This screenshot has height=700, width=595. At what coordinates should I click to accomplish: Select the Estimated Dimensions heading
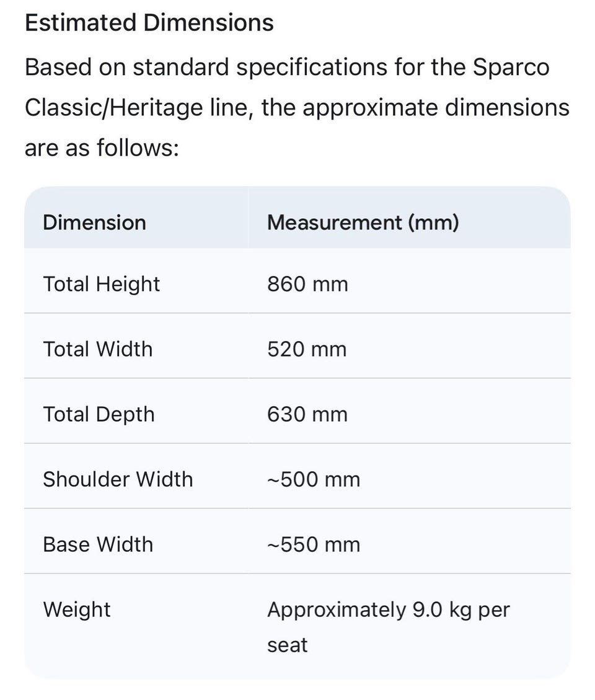[x=149, y=22]
